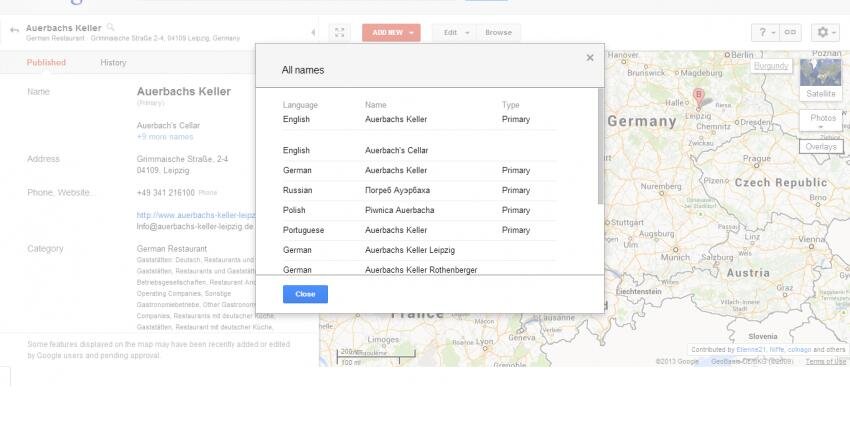Image resolution: width=850 pixels, height=431 pixels.
Task: Open the auerbachs-keller-leipzig website link
Action: 196,215
